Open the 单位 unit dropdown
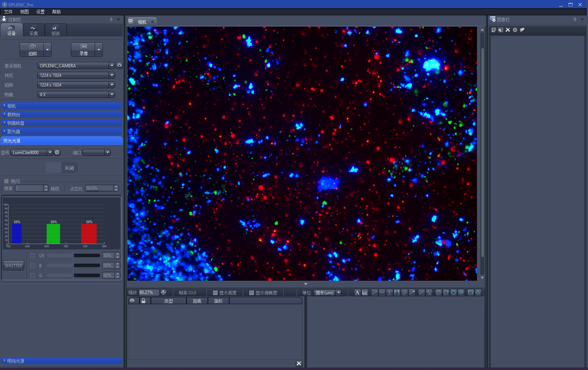This screenshot has width=588, height=370. coord(338,293)
